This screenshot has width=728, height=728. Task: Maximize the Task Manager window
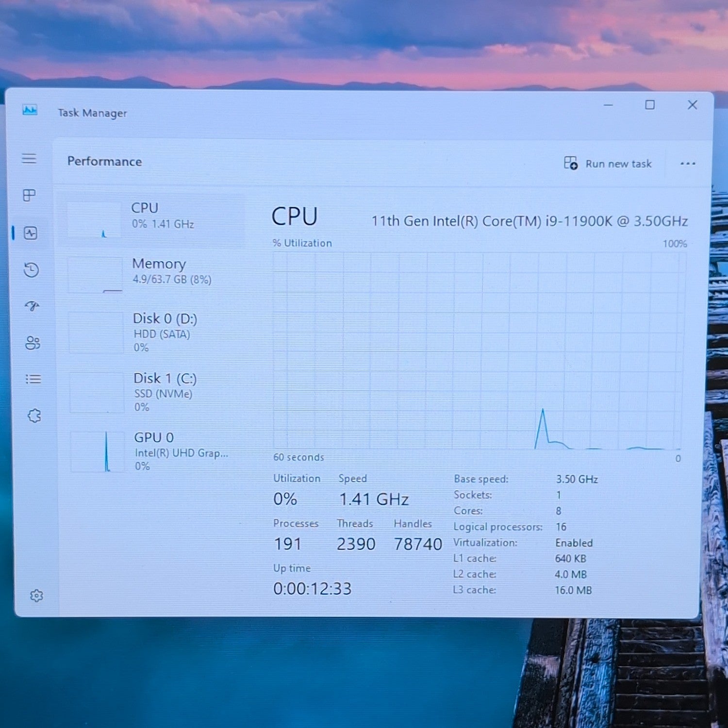click(650, 105)
